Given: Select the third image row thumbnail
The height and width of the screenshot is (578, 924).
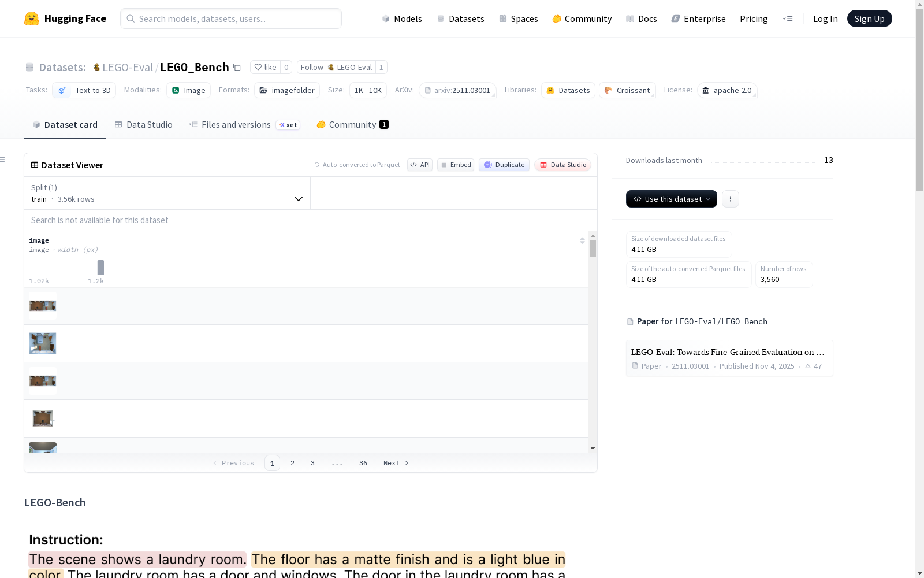Looking at the screenshot, I should pos(43,381).
